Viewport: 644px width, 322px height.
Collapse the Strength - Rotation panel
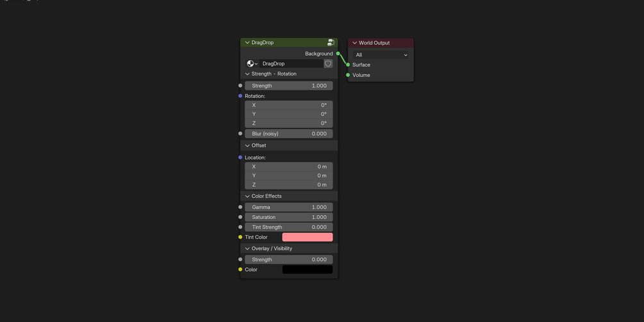pos(247,74)
